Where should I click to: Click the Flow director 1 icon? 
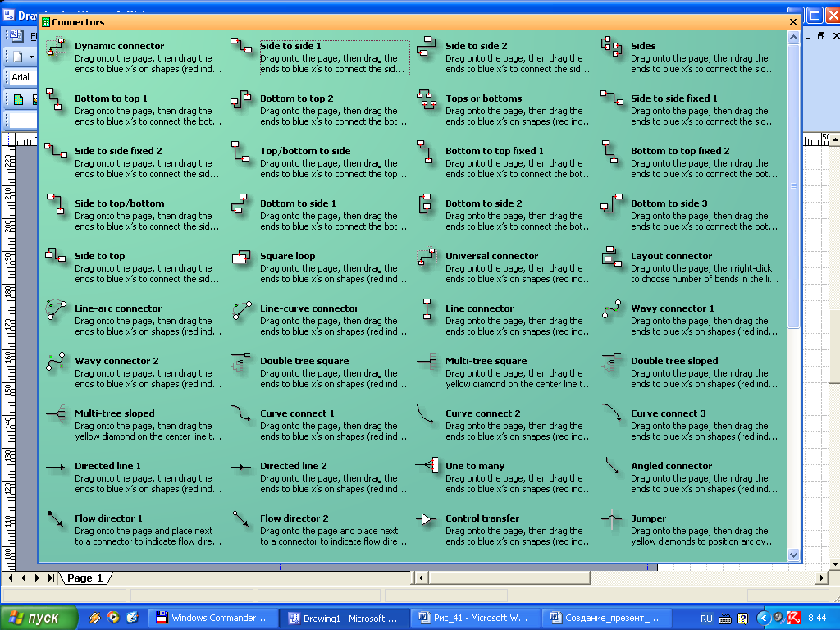pos(56,518)
